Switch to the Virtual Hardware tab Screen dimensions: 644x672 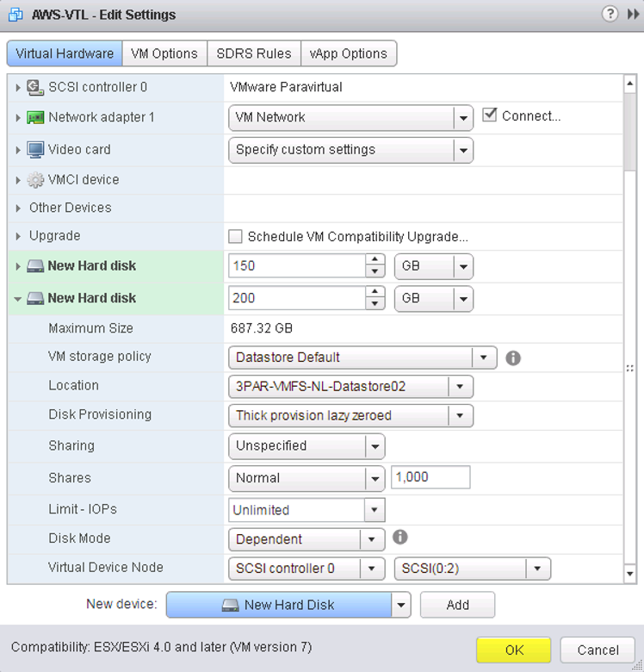click(x=65, y=53)
